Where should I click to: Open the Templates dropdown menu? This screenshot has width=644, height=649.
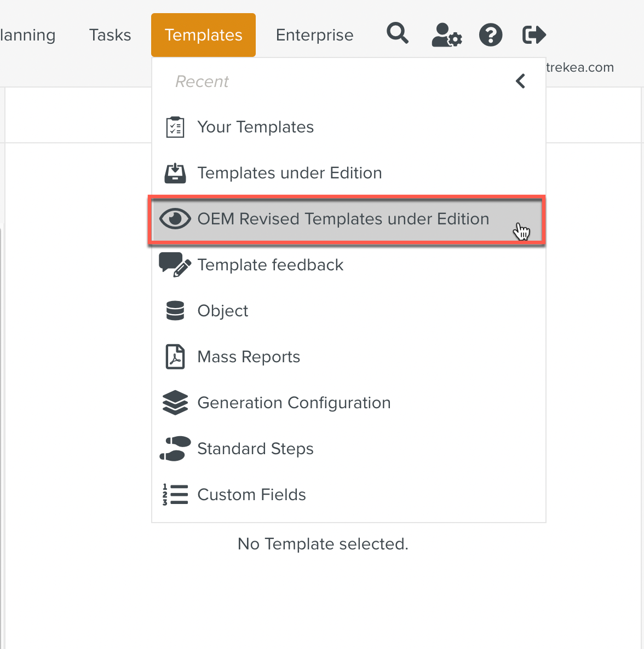(203, 35)
